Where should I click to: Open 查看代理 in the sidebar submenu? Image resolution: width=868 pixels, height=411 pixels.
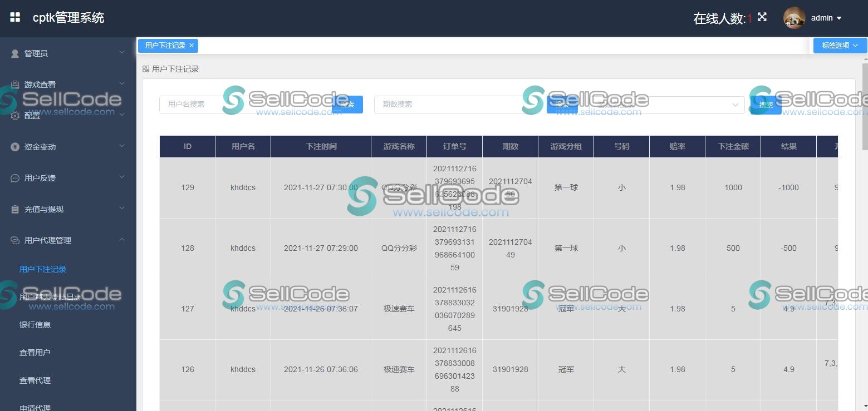pyautogui.click(x=35, y=380)
